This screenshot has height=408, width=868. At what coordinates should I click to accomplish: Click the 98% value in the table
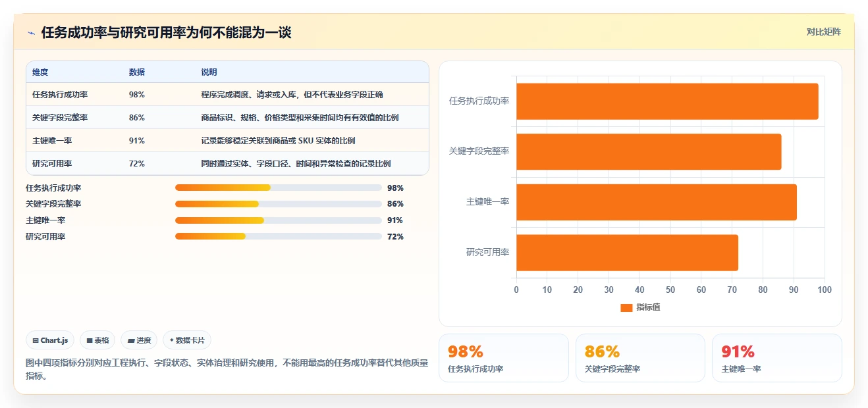point(137,95)
